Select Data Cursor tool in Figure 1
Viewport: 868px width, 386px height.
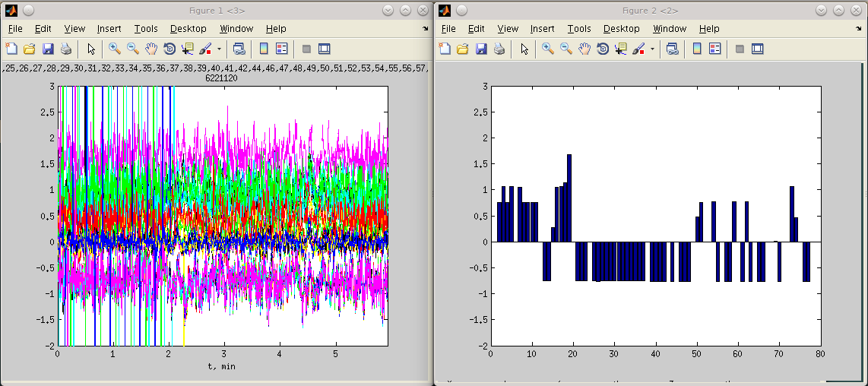pos(187,49)
